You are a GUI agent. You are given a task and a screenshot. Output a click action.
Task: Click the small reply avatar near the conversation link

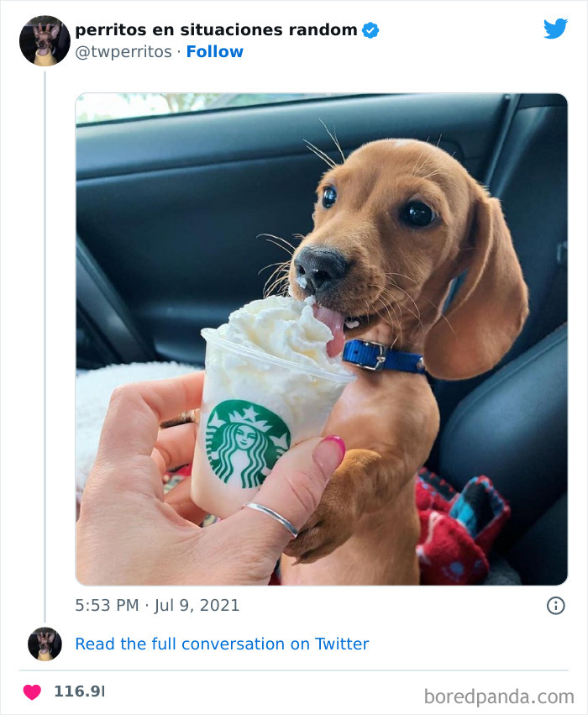click(44, 644)
